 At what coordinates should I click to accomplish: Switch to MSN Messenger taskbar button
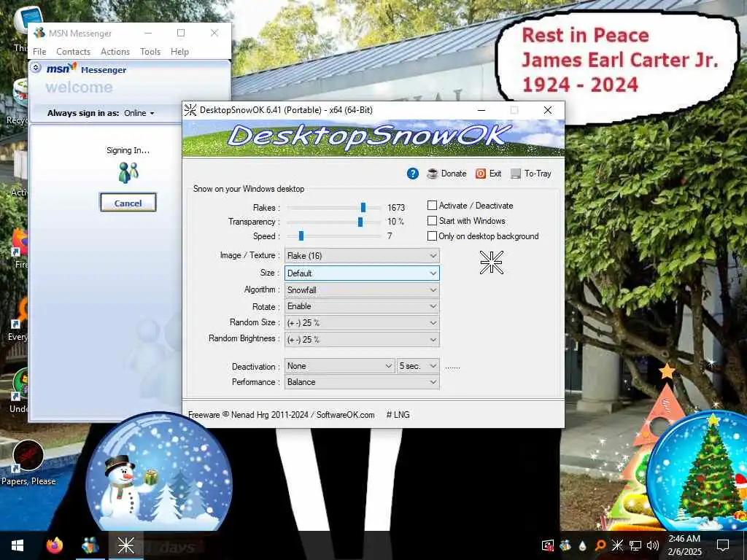pos(90,545)
